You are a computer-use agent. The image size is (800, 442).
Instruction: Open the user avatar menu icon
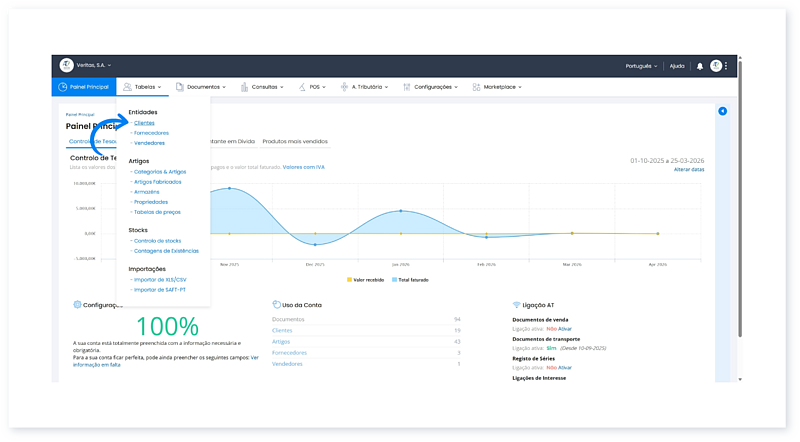tap(716, 66)
